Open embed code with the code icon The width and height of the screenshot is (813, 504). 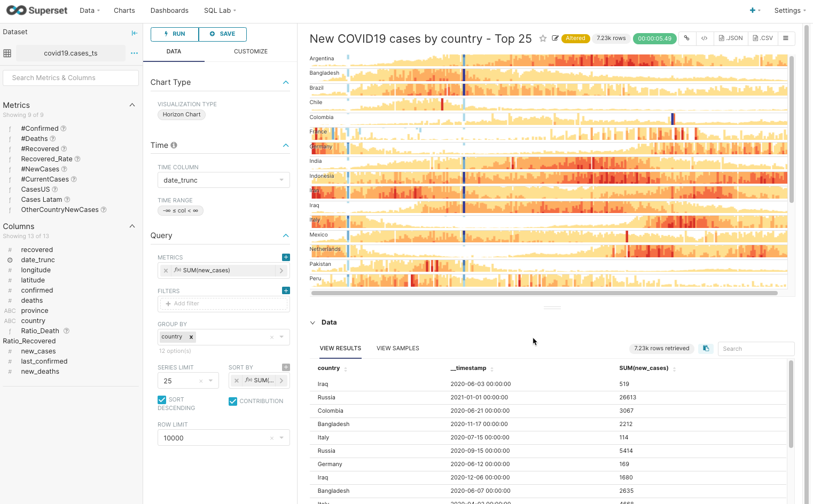705,38
